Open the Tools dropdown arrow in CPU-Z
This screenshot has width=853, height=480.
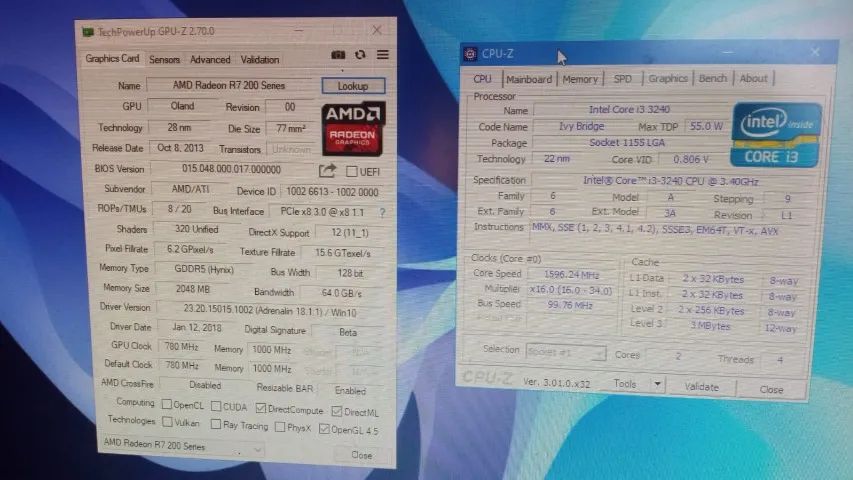point(657,384)
